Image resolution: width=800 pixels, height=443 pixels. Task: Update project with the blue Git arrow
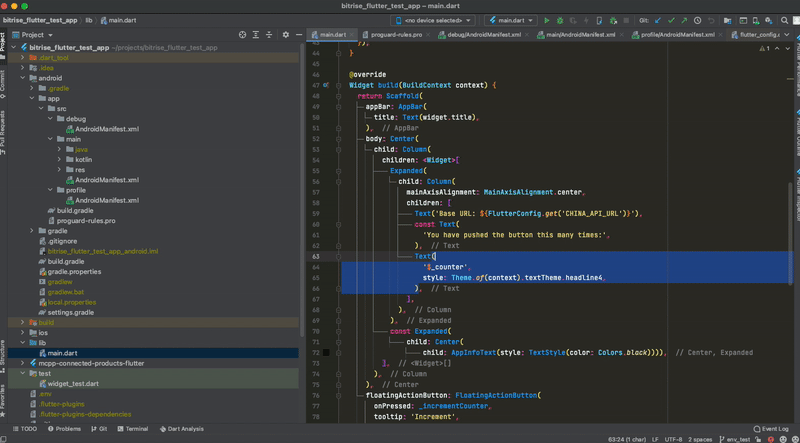pyautogui.click(x=658, y=20)
